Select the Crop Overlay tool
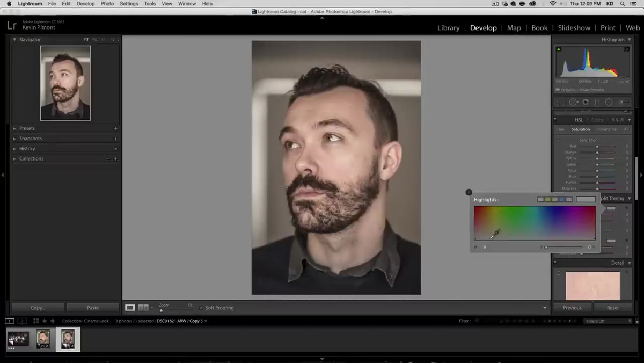The height and width of the screenshot is (363, 644). pyautogui.click(x=561, y=102)
